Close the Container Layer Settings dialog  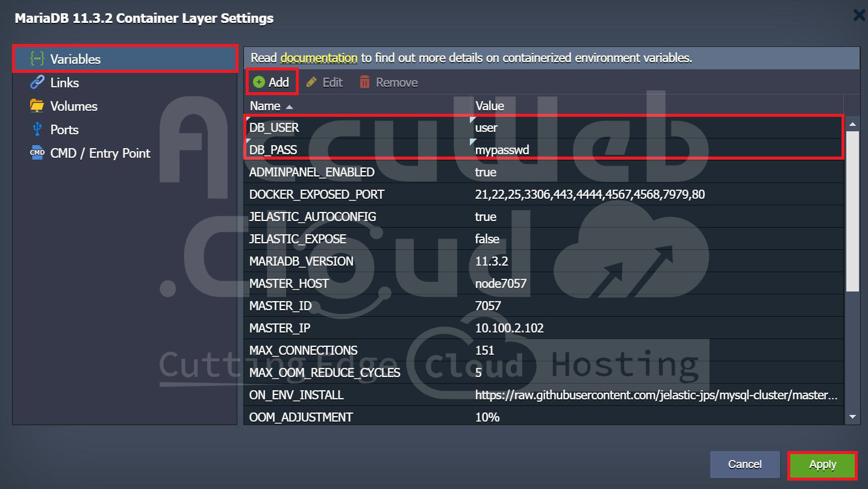(860, 16)
